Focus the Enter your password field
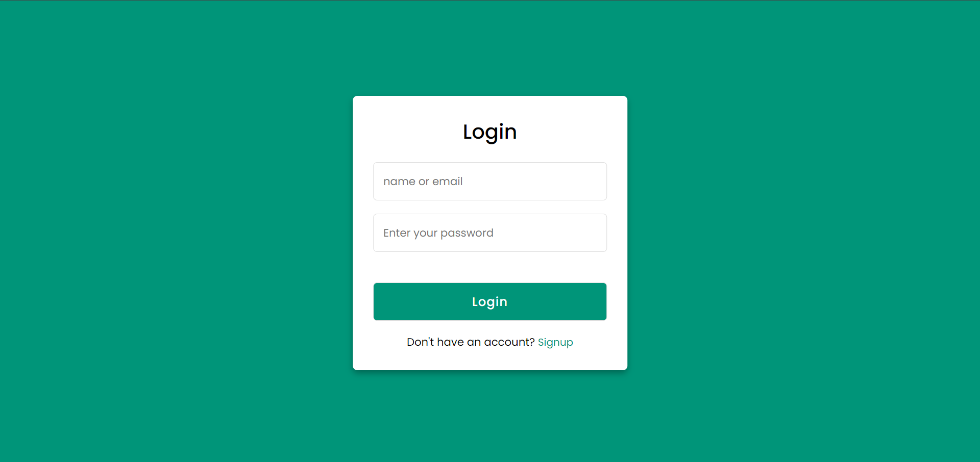Screen dimensions: 980x462 point(490,233)
